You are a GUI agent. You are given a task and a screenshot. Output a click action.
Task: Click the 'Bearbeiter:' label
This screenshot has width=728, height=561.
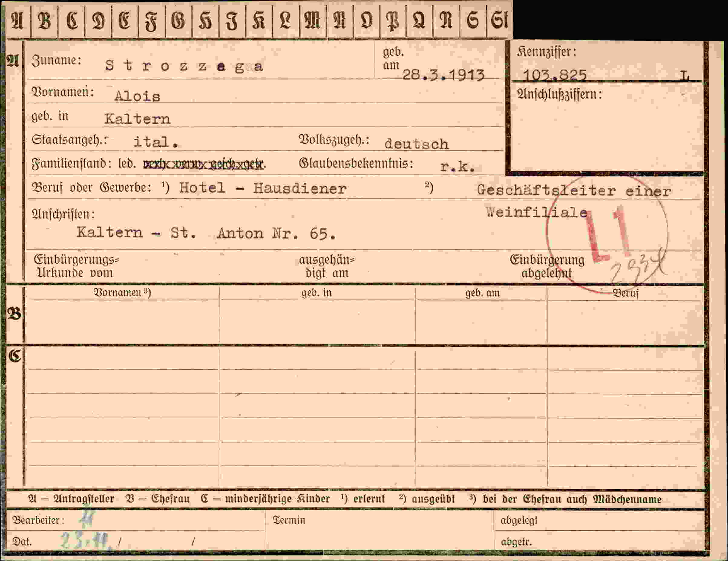click(x=38, y=520)
